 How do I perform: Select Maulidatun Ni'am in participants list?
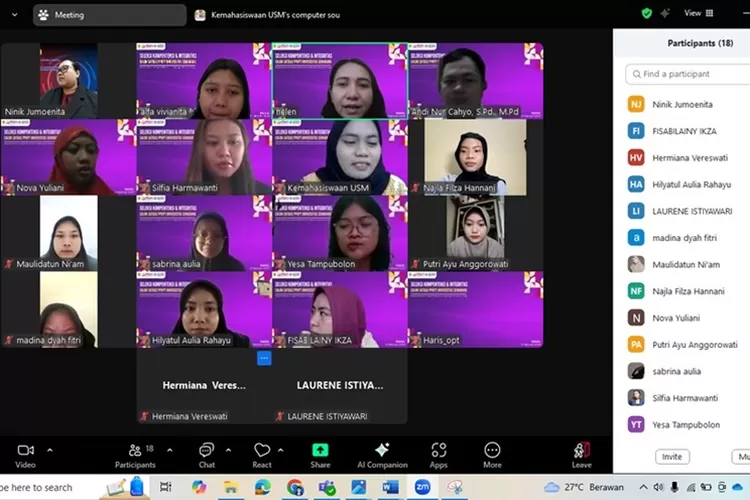tap(687, 265)
